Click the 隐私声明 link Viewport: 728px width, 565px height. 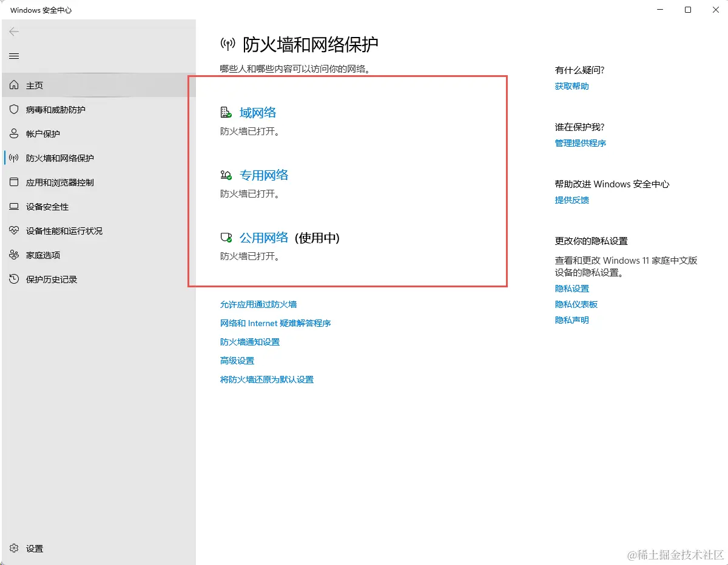572,320
